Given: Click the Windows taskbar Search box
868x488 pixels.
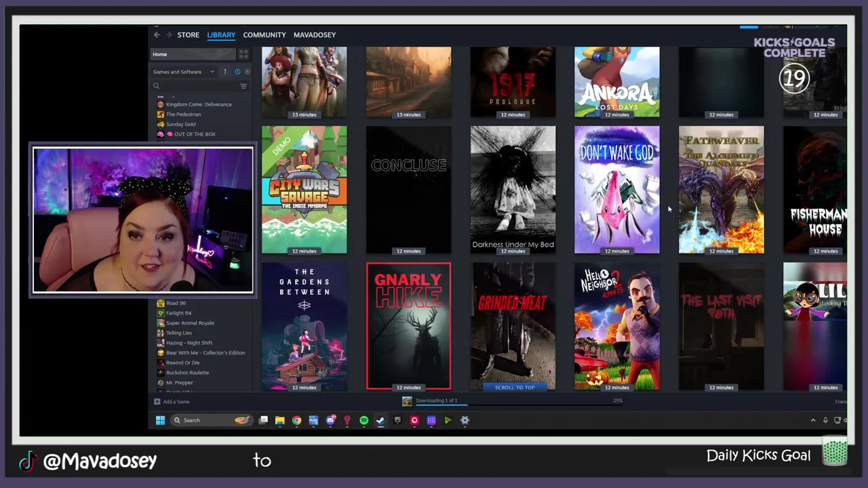Looking at the screenshot, I should pyautogui.click(x=212, y=420).
